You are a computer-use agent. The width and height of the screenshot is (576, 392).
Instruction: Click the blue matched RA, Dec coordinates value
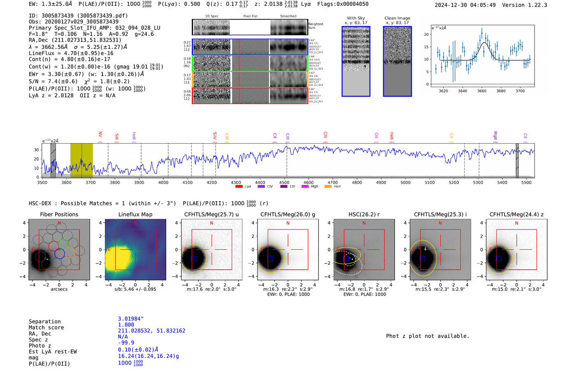point(151,331)
